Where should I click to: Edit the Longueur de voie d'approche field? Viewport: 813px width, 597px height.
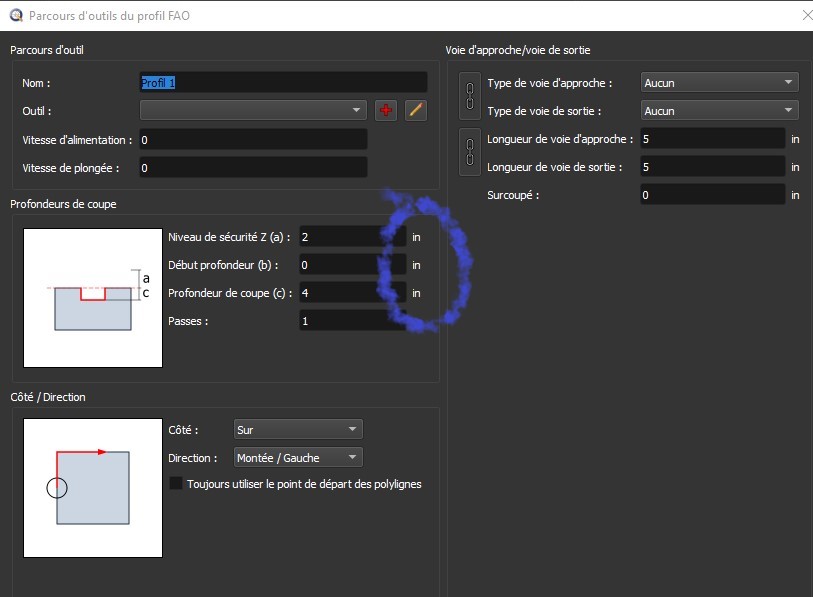tap(712, 139)
